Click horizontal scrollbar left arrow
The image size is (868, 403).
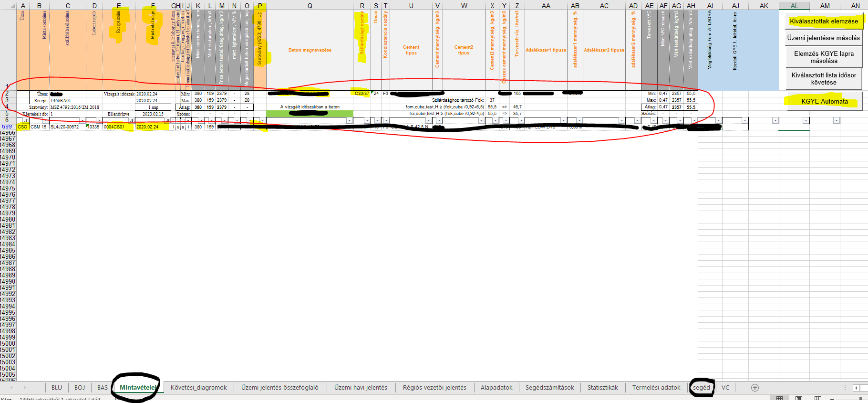(x=856, y=388)
